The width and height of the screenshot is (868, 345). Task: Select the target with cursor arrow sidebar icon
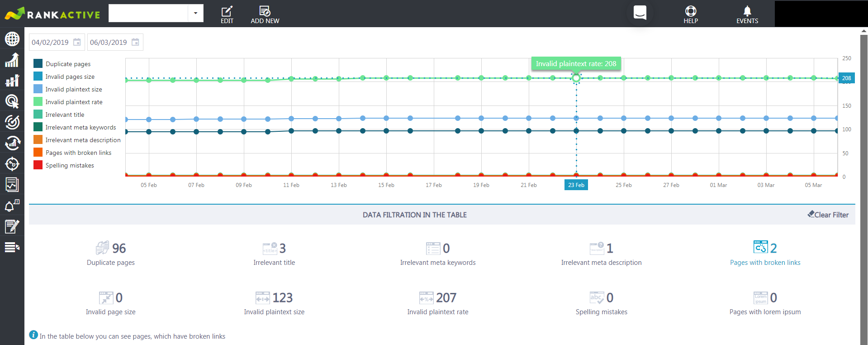coord(12,101)
